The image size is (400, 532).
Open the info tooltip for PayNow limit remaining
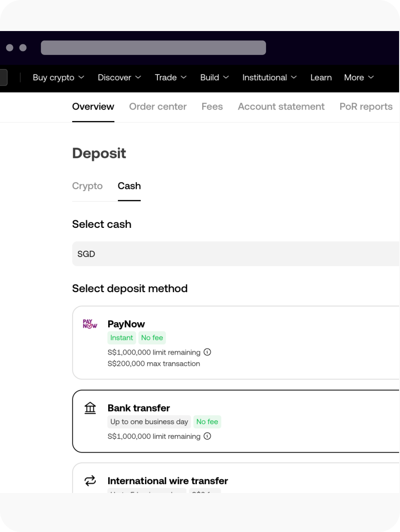[207, 352]
